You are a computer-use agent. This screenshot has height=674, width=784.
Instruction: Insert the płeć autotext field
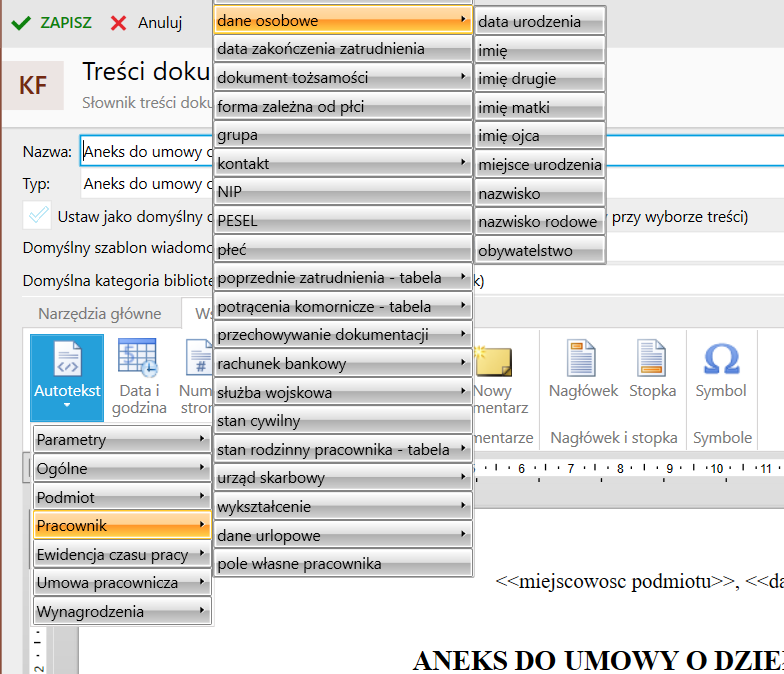[343, 249]
